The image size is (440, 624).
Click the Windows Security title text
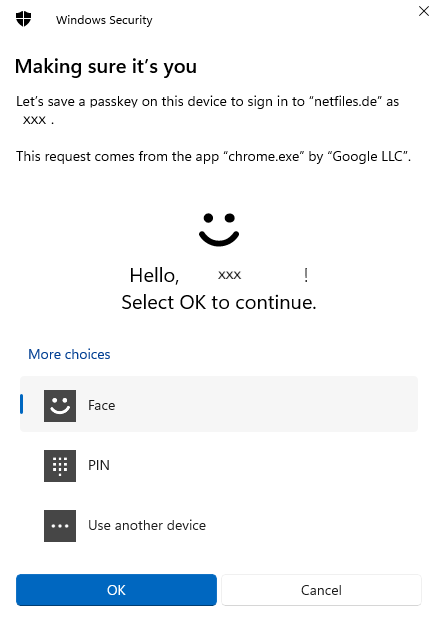pyautogui.click(x=104, y=20)
